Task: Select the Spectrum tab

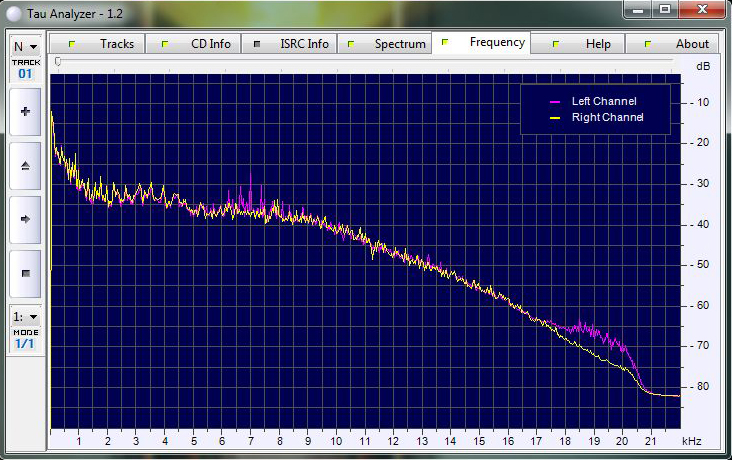Action: pyautogui.click(x=399, y=44)
